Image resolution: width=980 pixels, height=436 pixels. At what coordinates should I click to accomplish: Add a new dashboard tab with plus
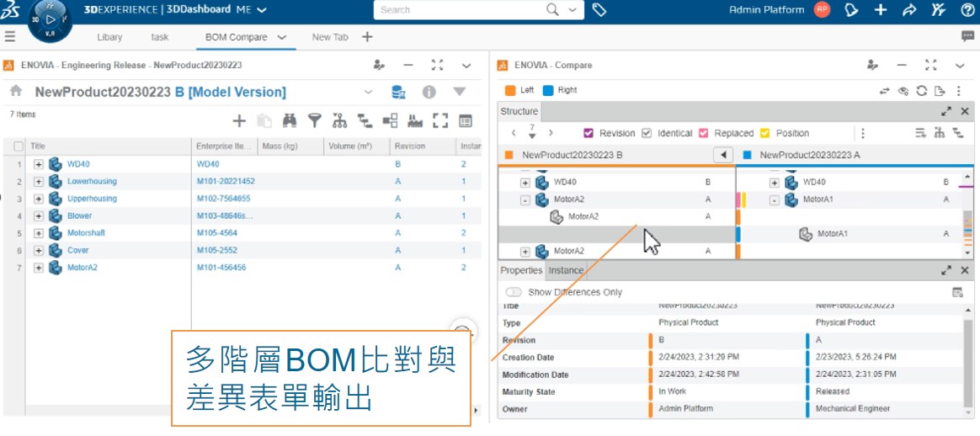pos(367,37)
